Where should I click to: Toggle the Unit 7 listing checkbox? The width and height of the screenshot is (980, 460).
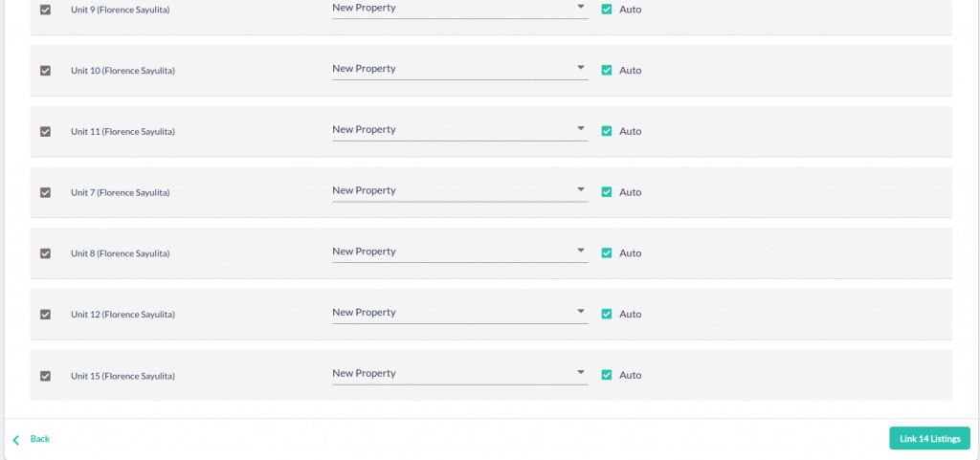click(45, 192)
